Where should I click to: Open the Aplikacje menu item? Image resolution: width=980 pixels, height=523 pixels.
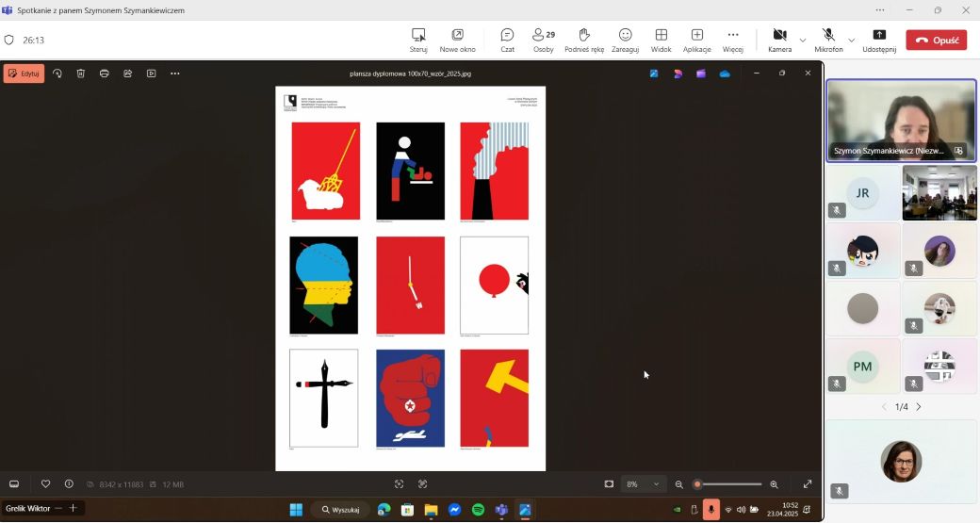pyautogui.click(x=696, y=39)
